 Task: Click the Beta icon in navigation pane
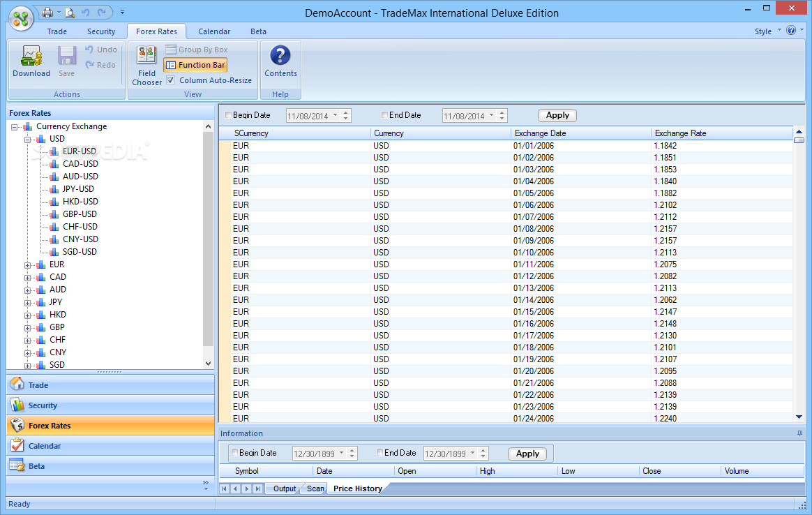pos(17,465)
